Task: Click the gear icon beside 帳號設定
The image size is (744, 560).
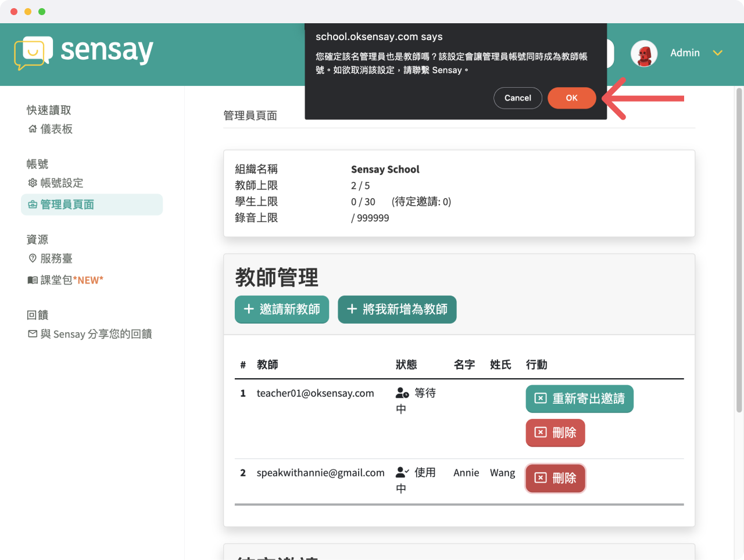Action: pyautogui.click(x=33, y=183)
